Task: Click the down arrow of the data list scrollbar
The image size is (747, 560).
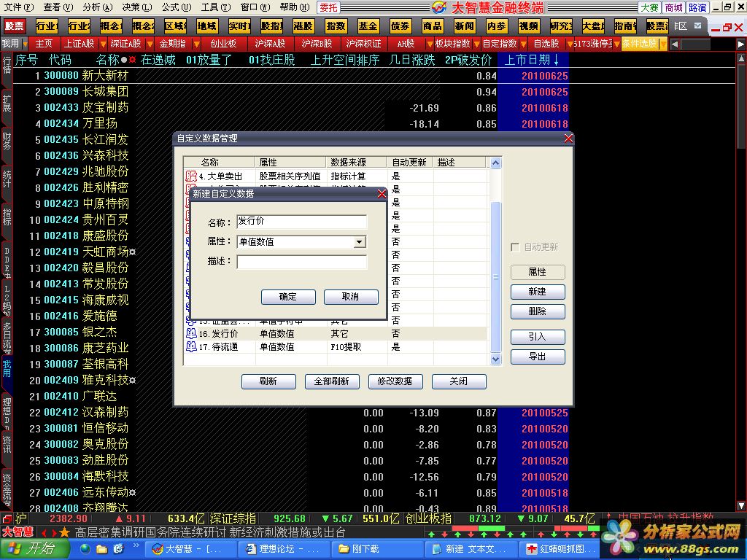Action: (495, 359)
